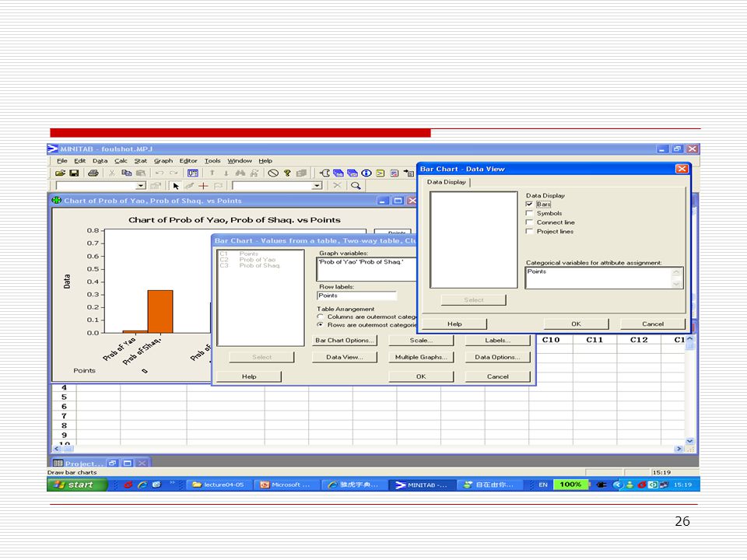Select the red crosshair tool
The height and width of the screenshot is (560, 747).
click(x=203, y=186)
